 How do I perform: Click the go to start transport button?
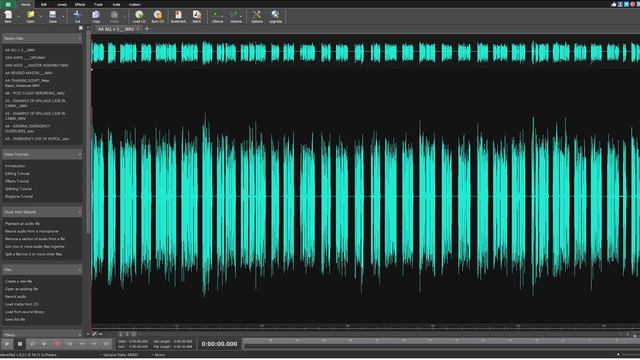69,344
